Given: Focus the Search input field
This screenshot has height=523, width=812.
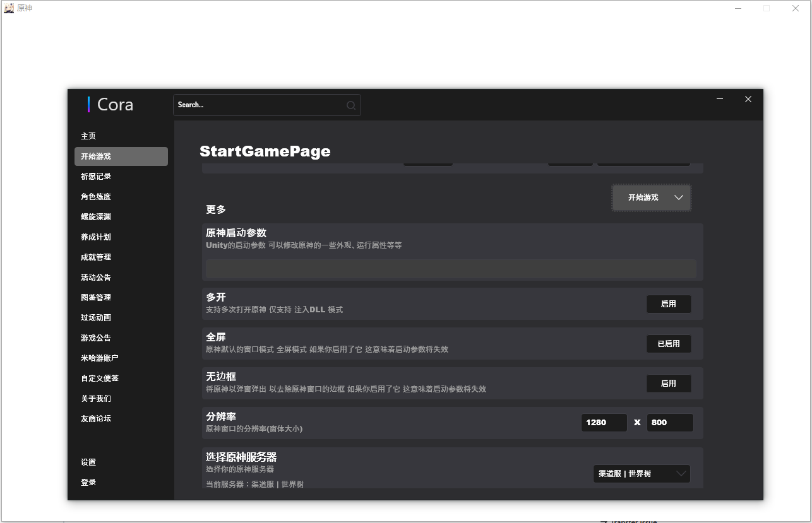Looking at the screenshot, I should (267, 105).
